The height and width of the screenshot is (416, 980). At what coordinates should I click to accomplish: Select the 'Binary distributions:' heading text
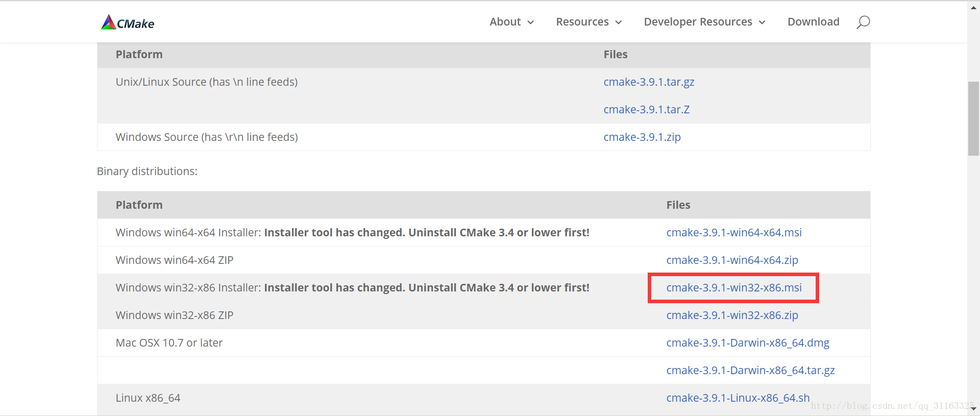tap(147, 172)
